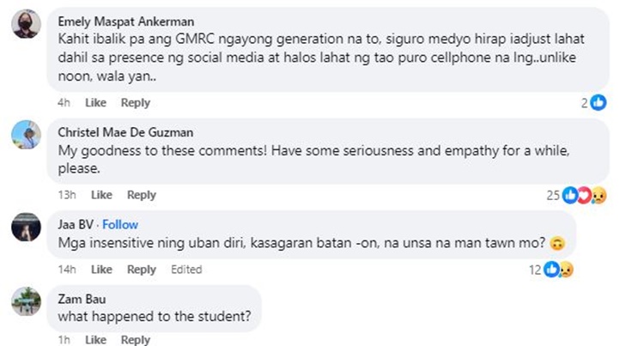The height and width of the screenshot is (346, 644).
Task: Open Jaa BV's profile picture
Action: 27,228
